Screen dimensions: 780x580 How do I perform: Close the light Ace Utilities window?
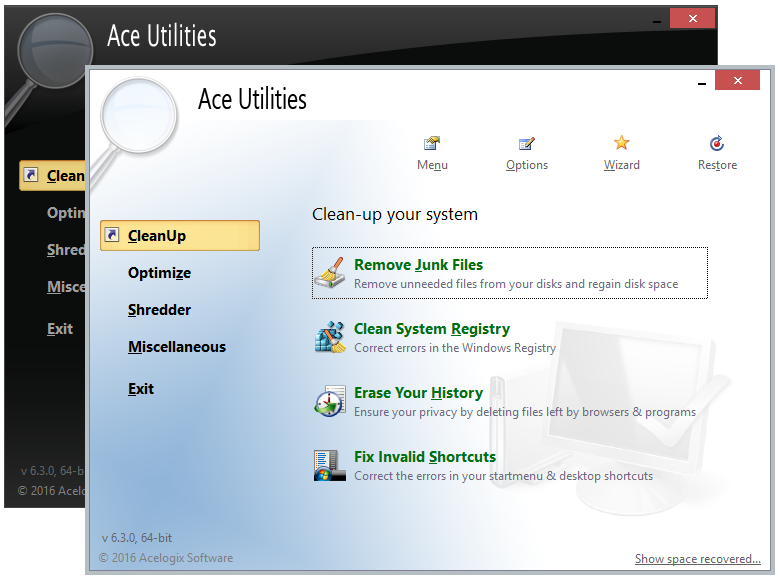(x=737, y=80)
